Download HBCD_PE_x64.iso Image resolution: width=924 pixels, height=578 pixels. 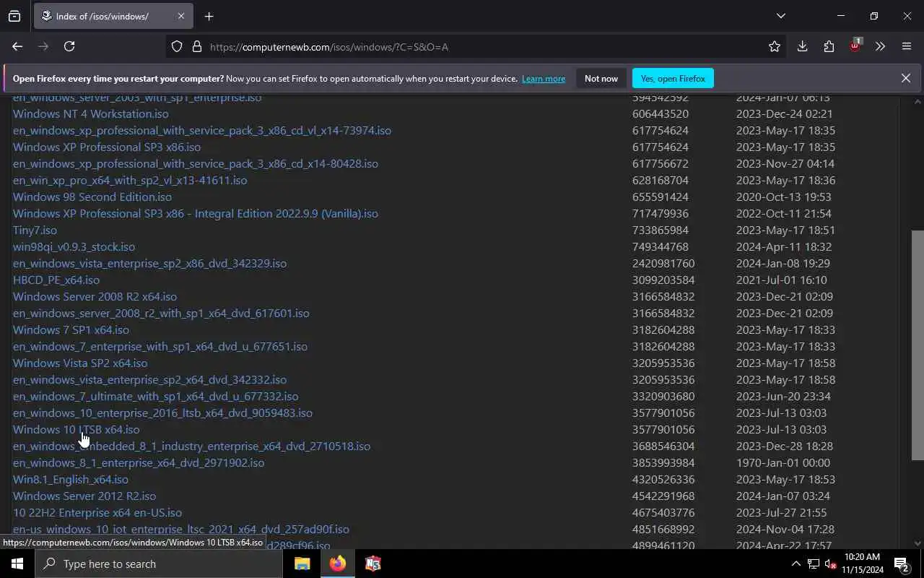point(56,280)
